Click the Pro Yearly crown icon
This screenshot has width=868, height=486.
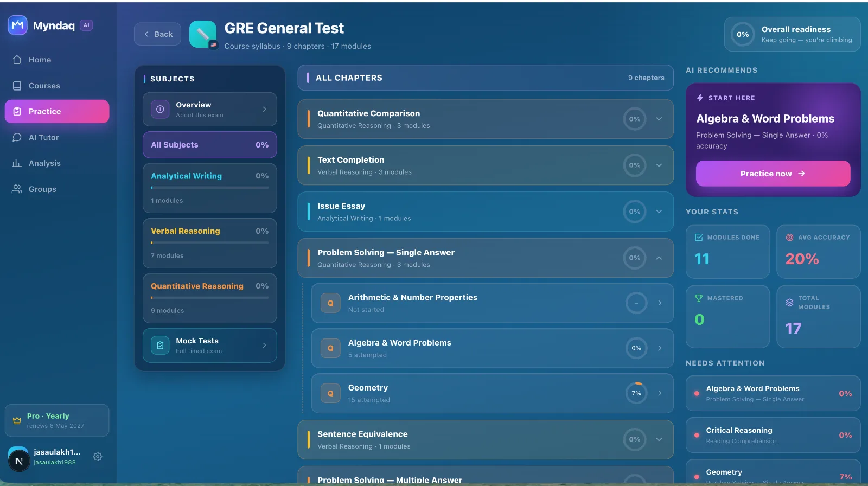pos(17,420)
